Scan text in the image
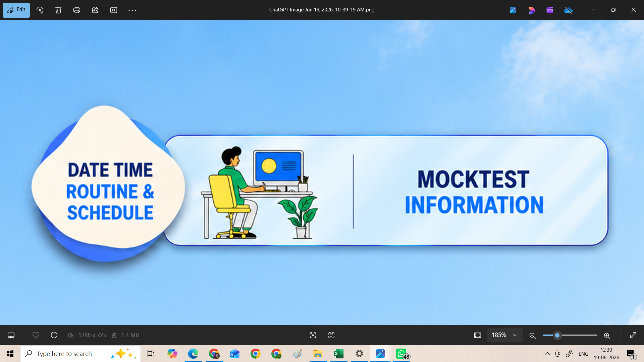The height and width of the screenshot is (362, 644). pos(331,335)
